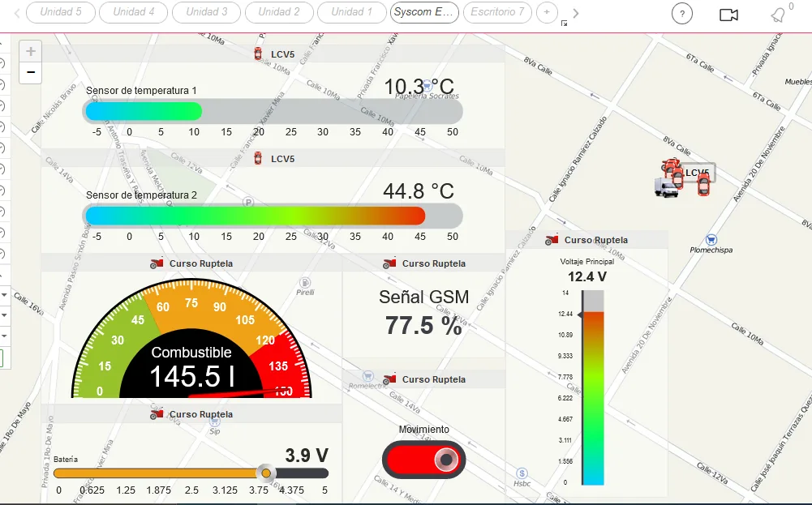This screenshot has height=505, width=812.
Task: Click the Movimiento label
Action: pos(423,430)
